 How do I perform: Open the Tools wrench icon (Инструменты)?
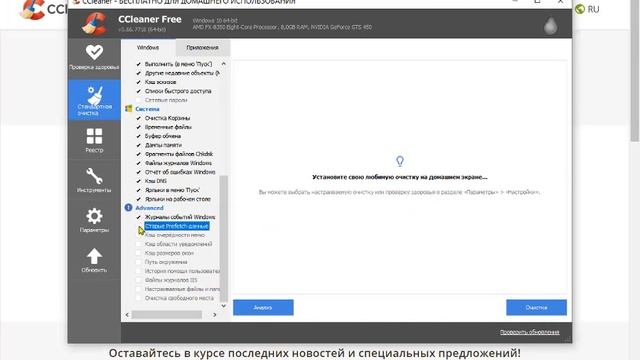point(94,176)
